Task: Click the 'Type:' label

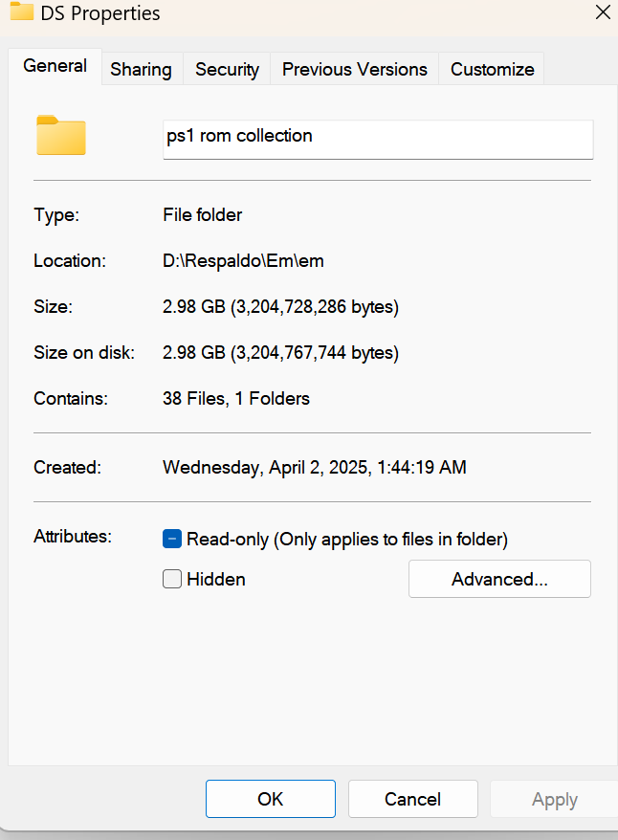Action: 56,215
